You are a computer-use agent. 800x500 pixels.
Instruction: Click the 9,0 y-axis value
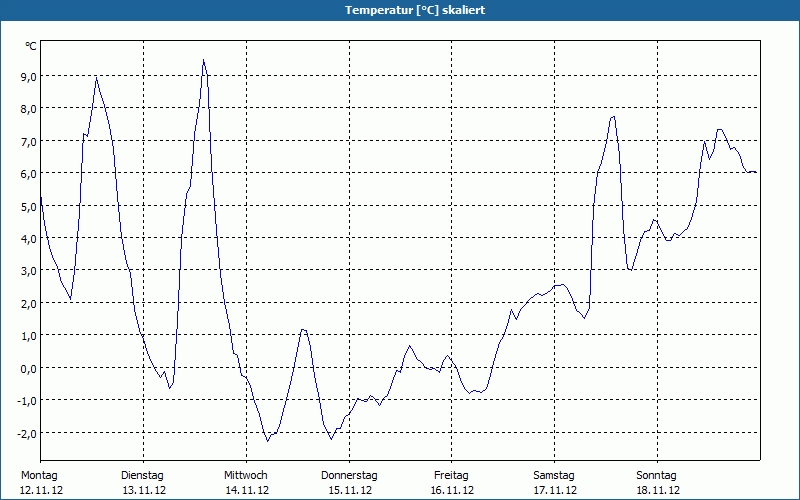pos(27,77)
